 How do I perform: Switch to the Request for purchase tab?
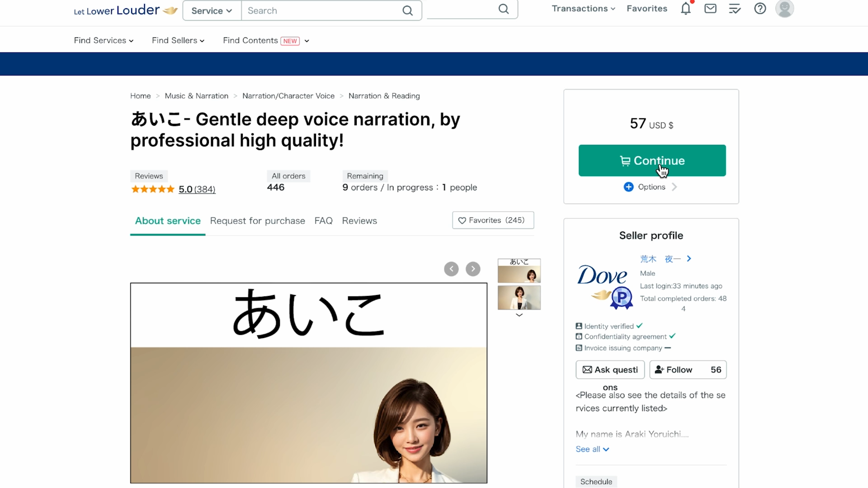[257, 221]
